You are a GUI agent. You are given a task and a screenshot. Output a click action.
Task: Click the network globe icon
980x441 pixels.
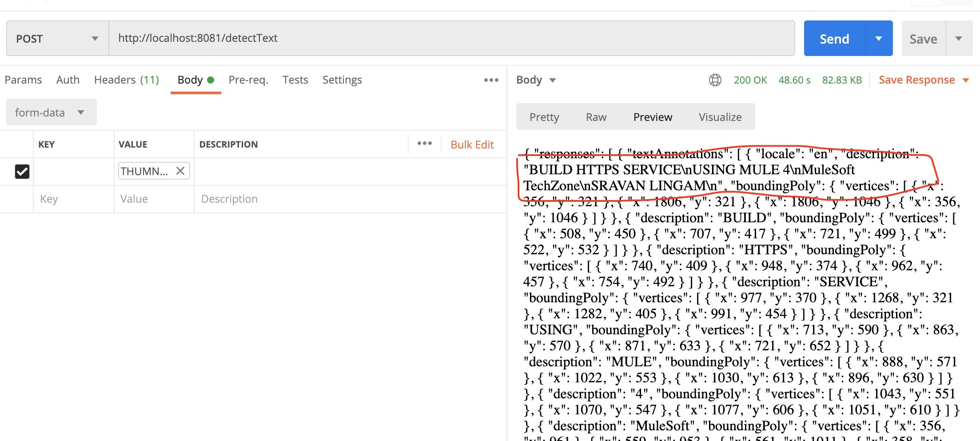point(715,80)
